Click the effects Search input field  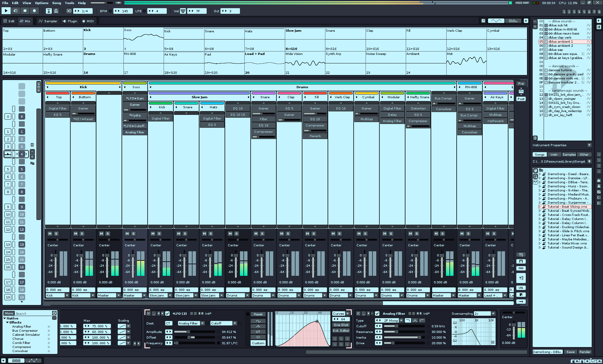pos(33,313)
